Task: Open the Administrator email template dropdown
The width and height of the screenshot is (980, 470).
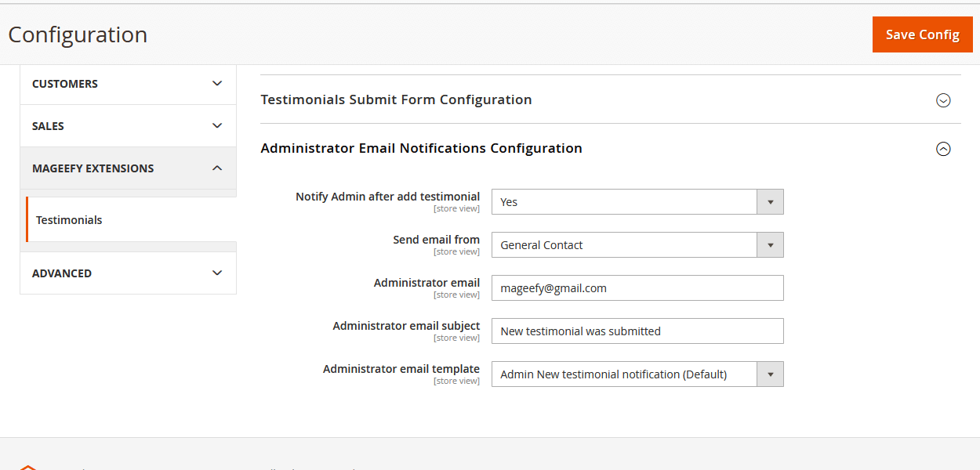Action: pyautogui.click(x=637, y=374)
